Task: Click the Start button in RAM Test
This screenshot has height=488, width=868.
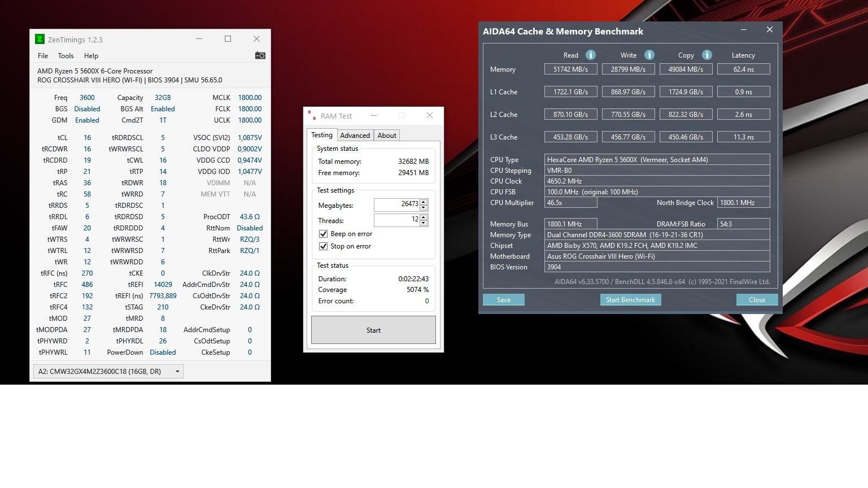Action: [x=373, y=330]
